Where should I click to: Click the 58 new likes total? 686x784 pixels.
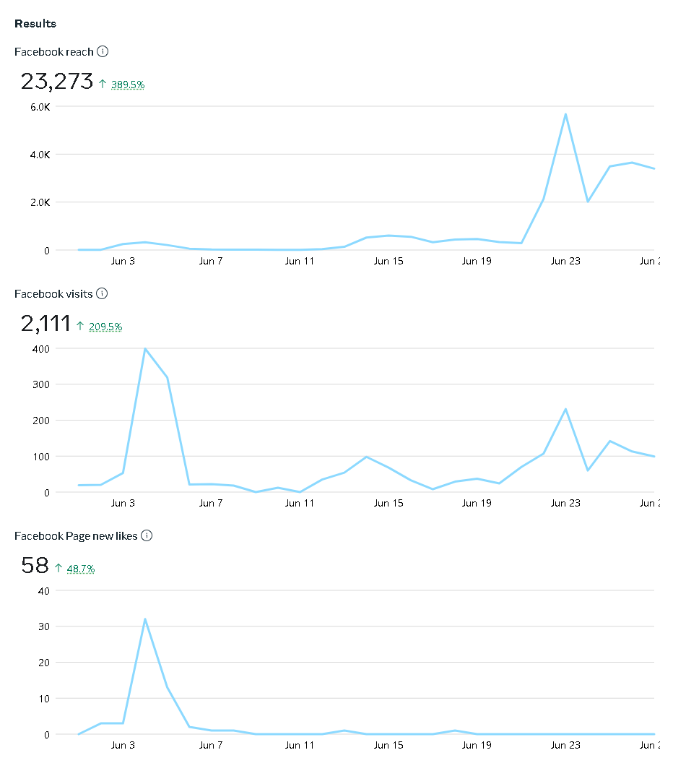coord(35,565)
